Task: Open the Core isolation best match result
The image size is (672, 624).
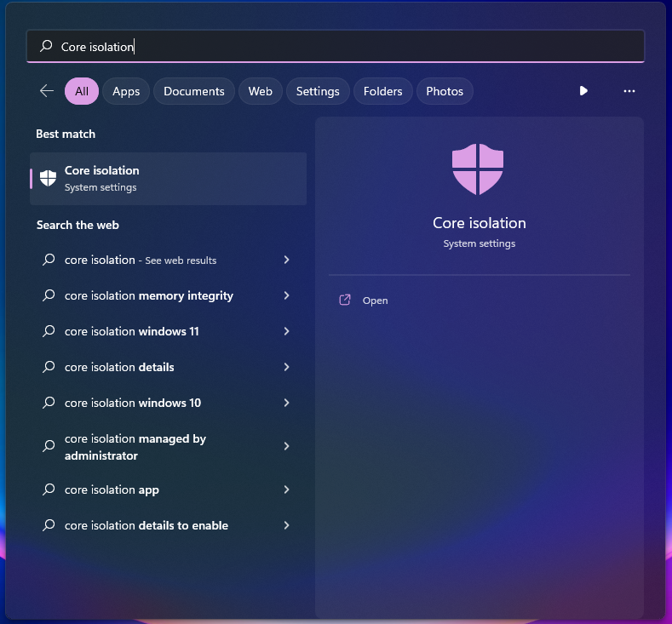Action: [168, 179]
